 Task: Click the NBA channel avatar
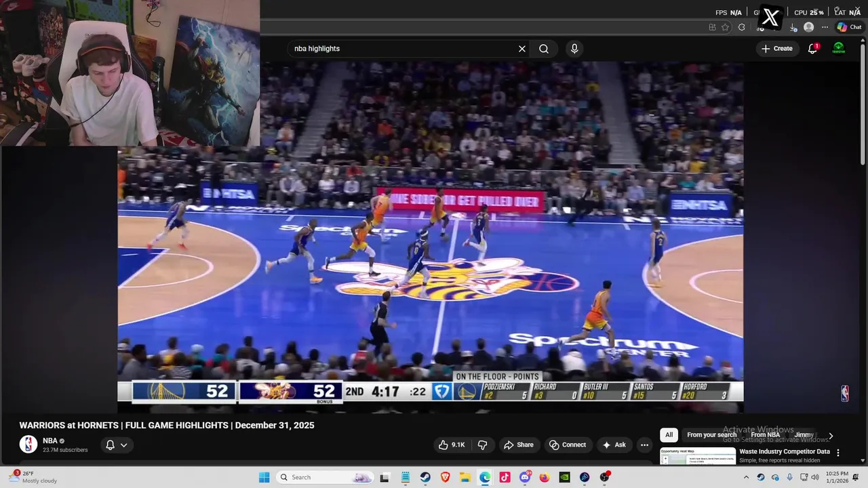tap(28, 445)
